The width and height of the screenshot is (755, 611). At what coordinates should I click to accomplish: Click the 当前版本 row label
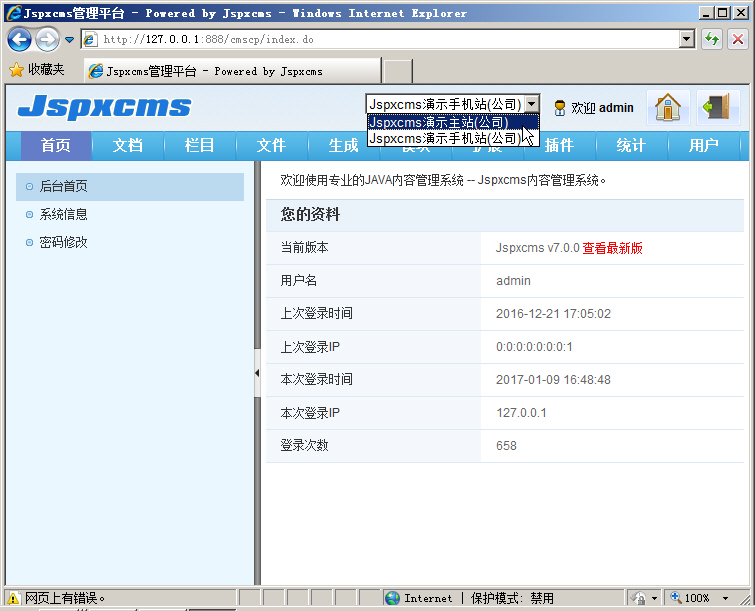tap(304, 248)
